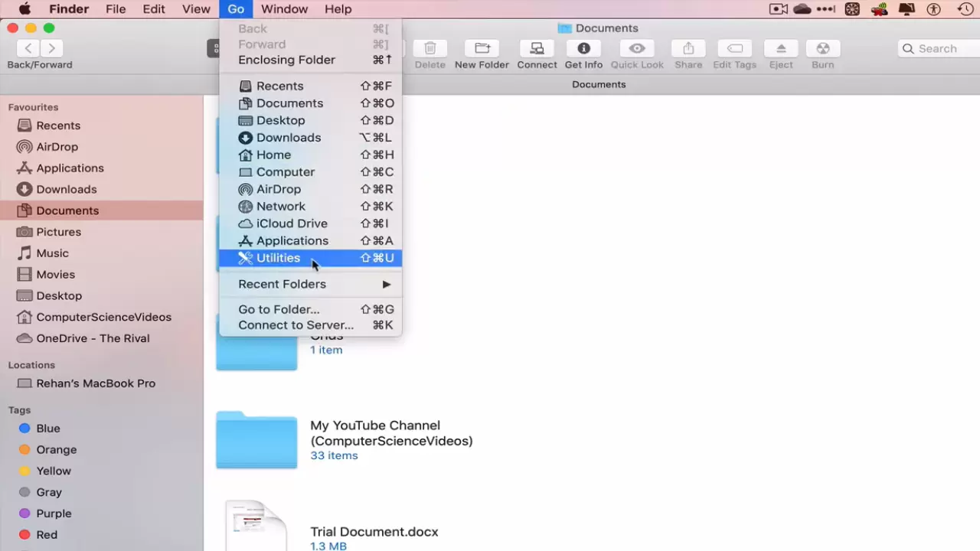Click the Gray tag
The width and height of the screenshot is (980, 551).
point(101,492)
